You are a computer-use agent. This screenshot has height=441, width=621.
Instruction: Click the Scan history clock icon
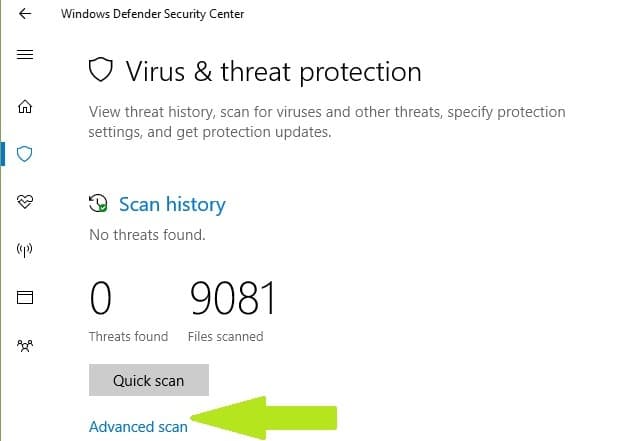pos(98,204)
